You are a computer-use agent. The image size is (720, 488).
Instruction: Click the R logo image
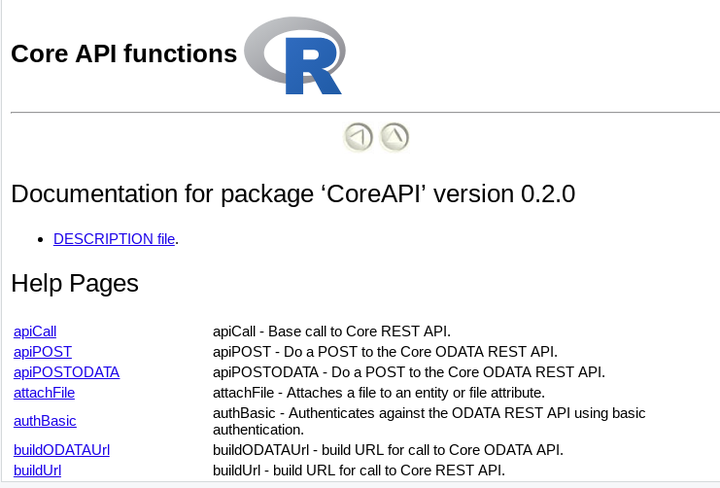click(x=294, y=55)
